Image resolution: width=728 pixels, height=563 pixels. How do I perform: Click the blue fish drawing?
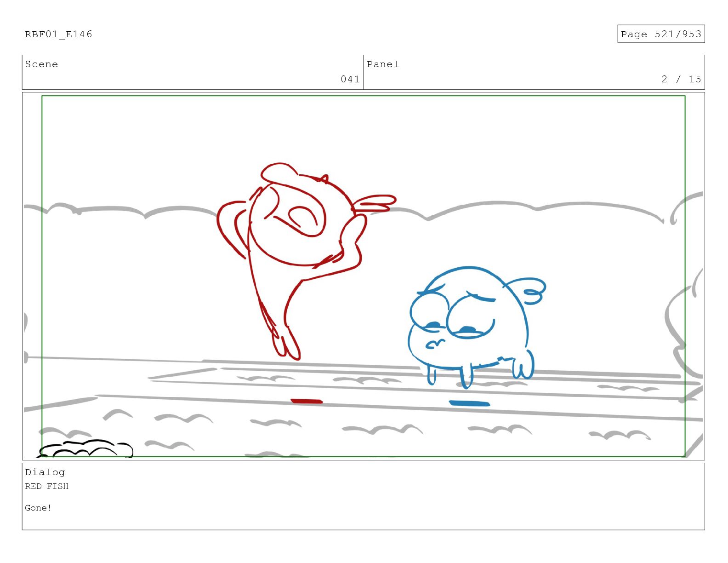[476, 327]
